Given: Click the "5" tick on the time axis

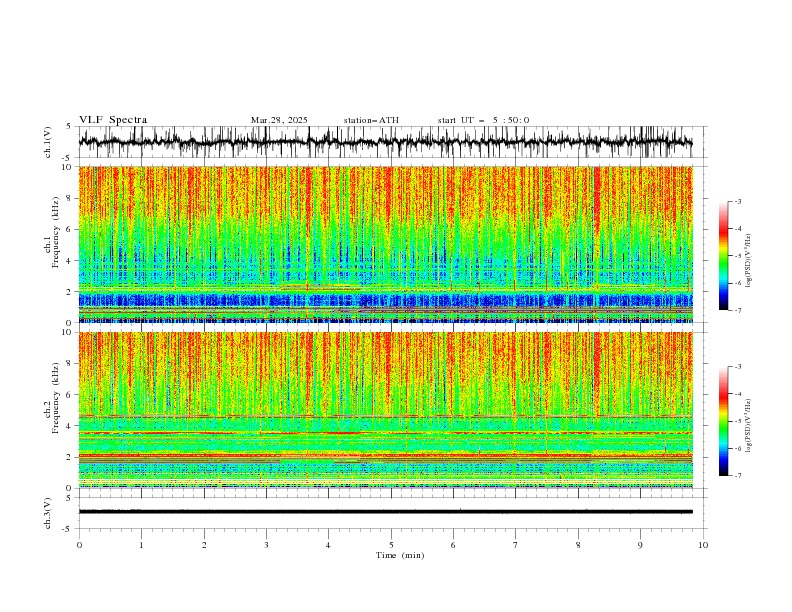Looking at the screenshot, I should [391, 545].
